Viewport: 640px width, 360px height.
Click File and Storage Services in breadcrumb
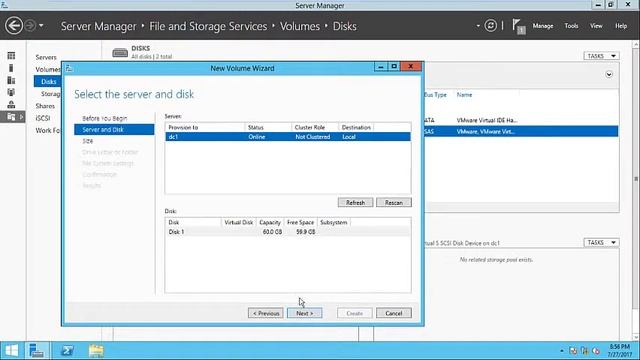(x=208, y=26)
